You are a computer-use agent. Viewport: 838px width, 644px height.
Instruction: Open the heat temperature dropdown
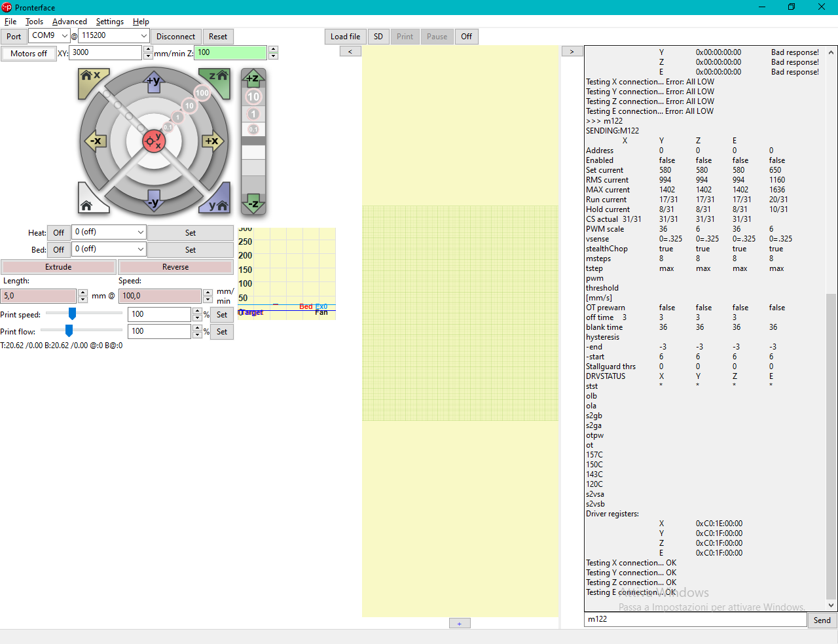pos(140,232)
